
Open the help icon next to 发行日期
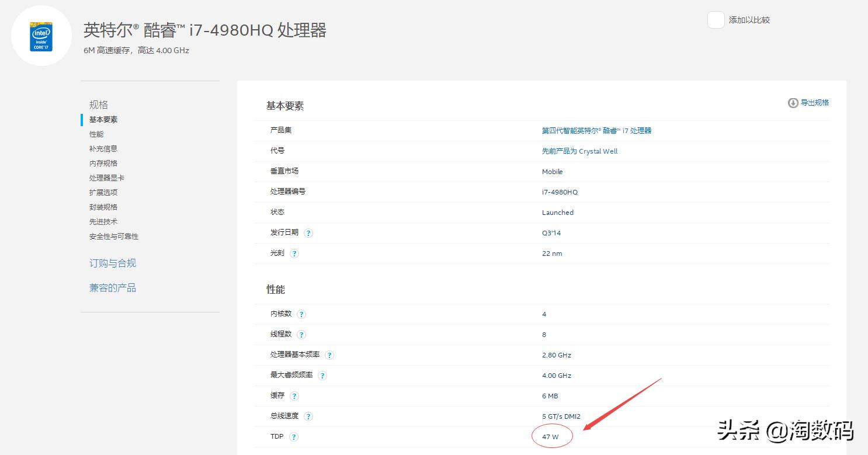point(308,232)
